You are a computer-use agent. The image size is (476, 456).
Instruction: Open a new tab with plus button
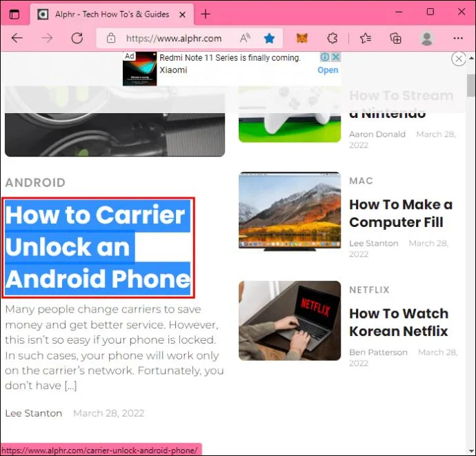click(206, 14)
